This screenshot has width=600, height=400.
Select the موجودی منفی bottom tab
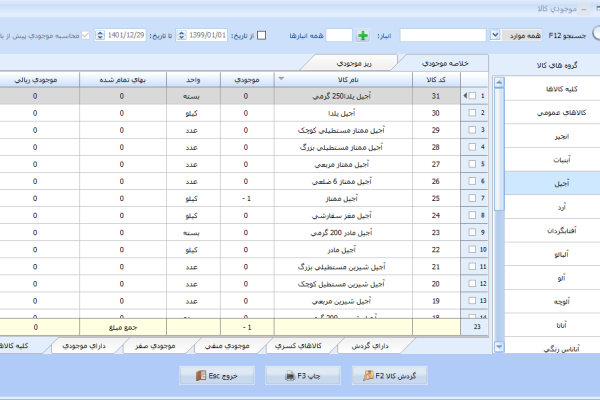tap(227, 346)
